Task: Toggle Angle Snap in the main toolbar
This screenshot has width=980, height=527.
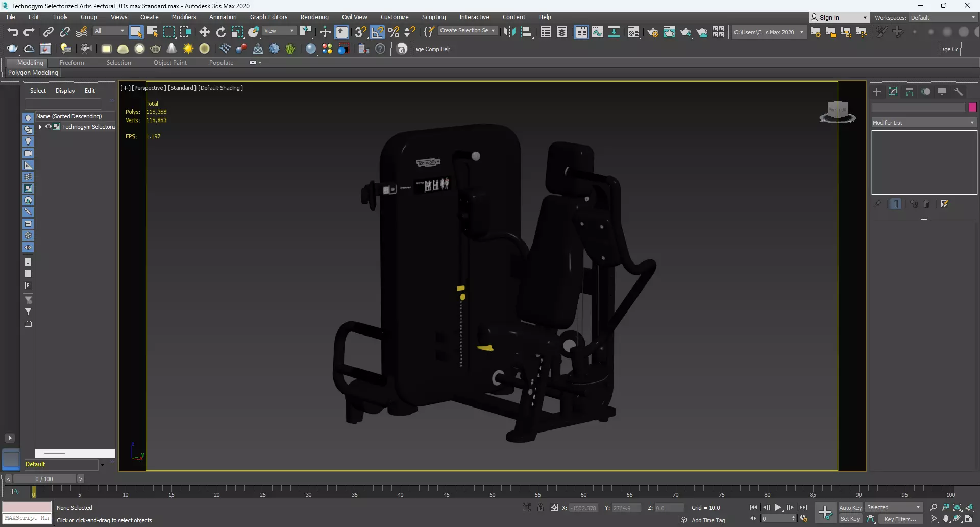Action: pyautogui.click(x=377, y=32)
